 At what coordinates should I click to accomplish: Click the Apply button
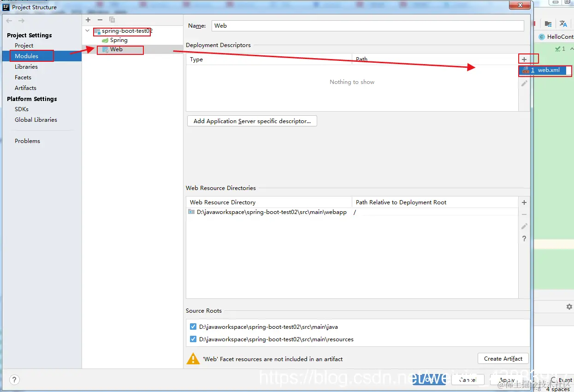(x=507, y=380)
